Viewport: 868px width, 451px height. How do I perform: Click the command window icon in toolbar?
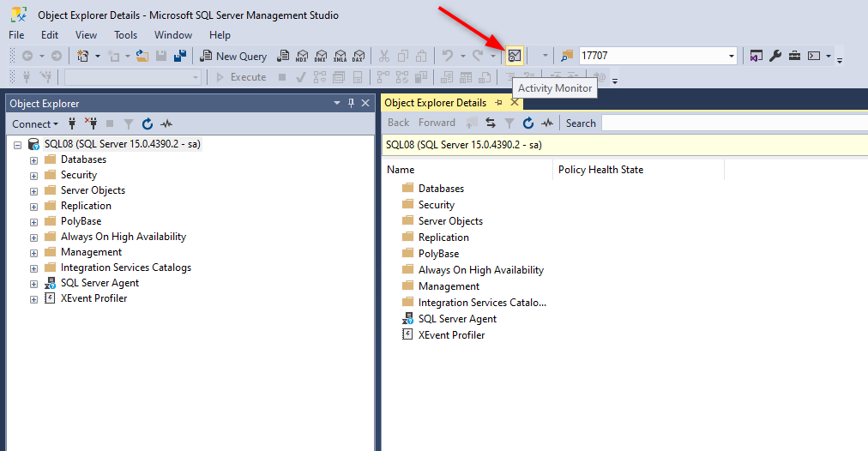(x=814, y=56)
